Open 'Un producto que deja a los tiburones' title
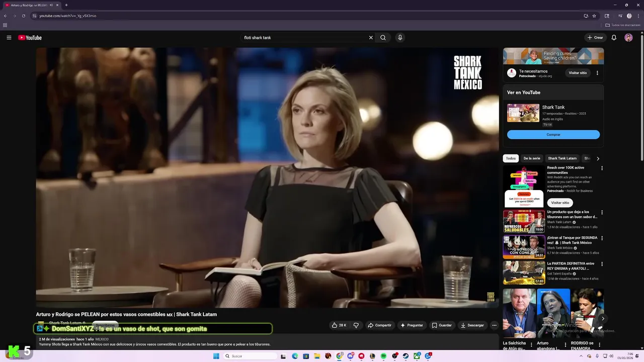The height and width of the screenshot is (362, 644). 572,215
